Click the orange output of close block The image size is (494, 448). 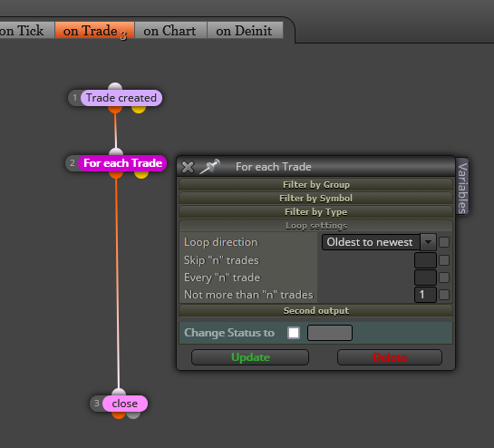coord(119,414)
